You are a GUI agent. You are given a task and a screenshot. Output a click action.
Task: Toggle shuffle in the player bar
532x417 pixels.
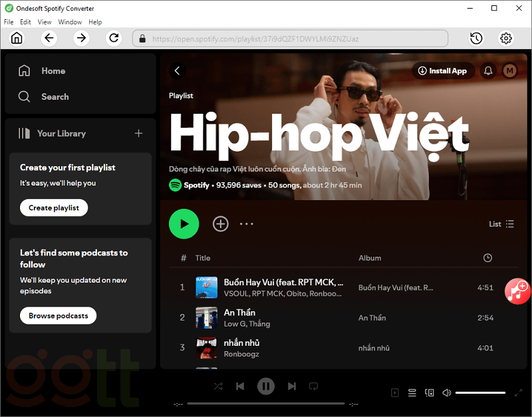218,386
